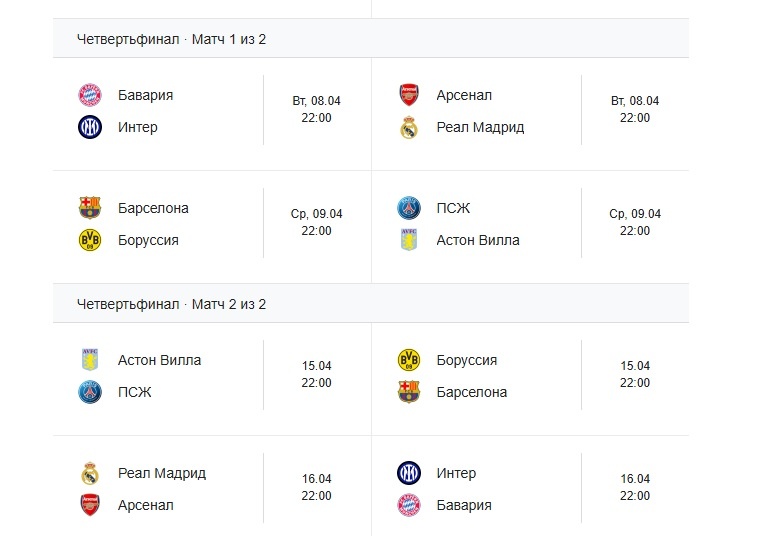This screenshot has height=536, width=763.
Task: Click Aston Villa crest in Матч 2 из 2 section
Action: (x=90, y=360)
